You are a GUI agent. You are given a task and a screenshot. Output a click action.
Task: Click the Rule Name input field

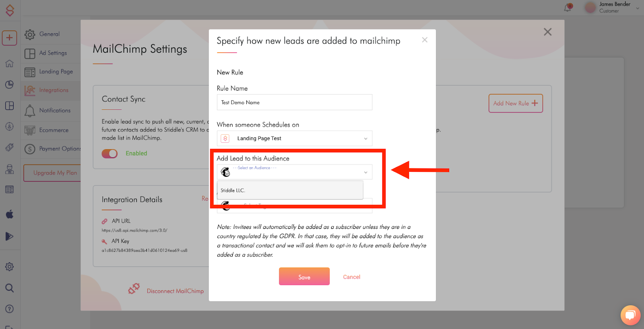(x=294, y=102)
